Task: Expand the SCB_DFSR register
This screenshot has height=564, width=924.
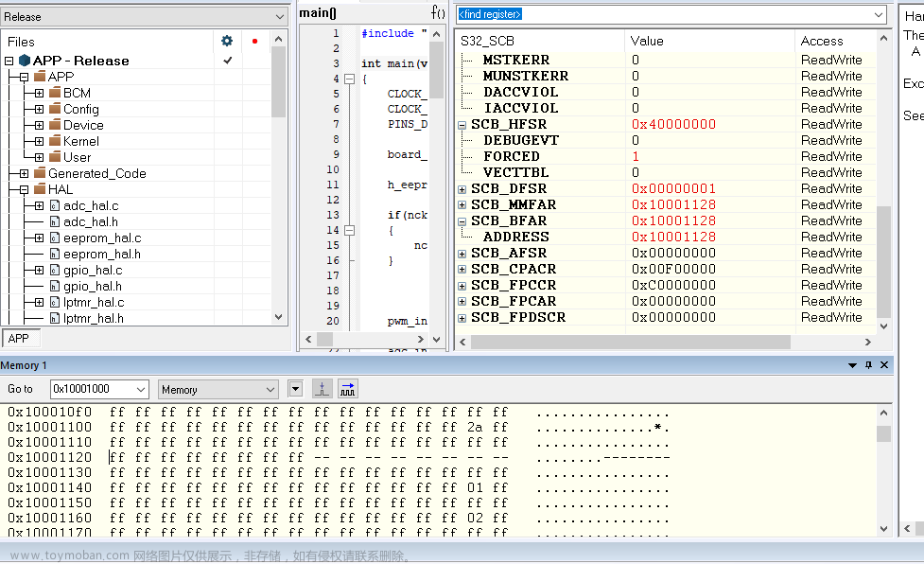Action: (x=462, y=189)
